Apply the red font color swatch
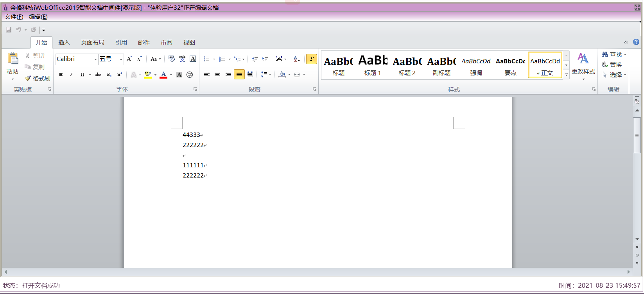 click(x=163, y=75)
